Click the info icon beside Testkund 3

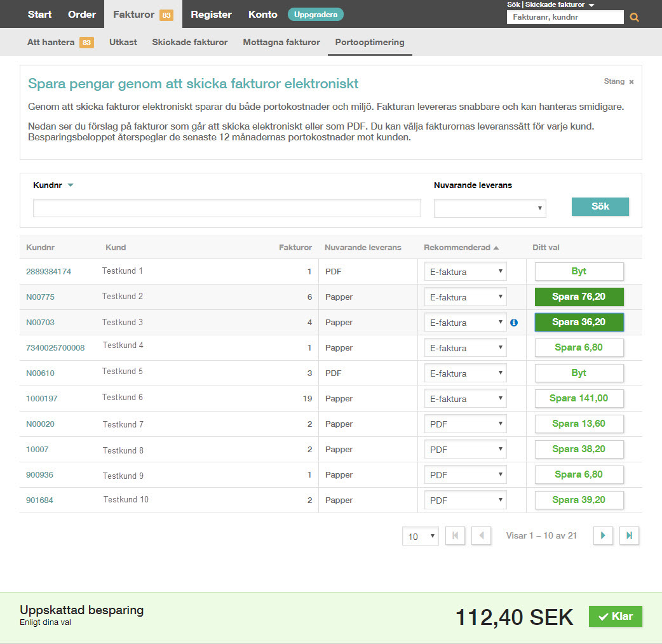[514, 323]
